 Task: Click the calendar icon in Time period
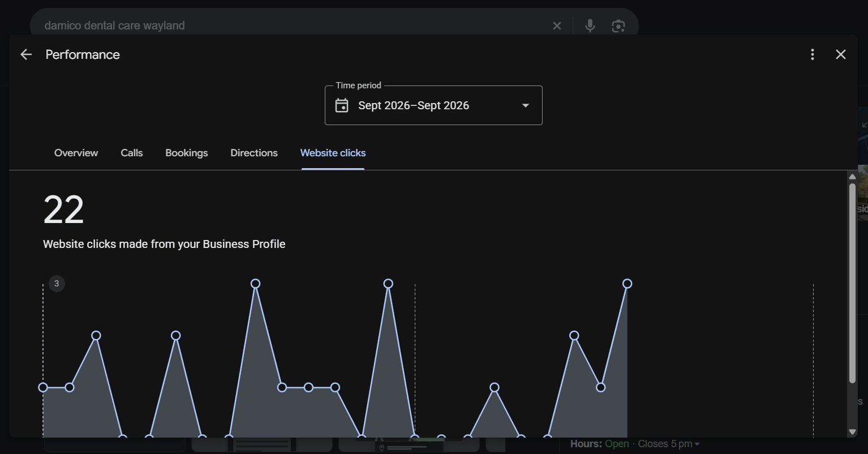tap(342, 105)
